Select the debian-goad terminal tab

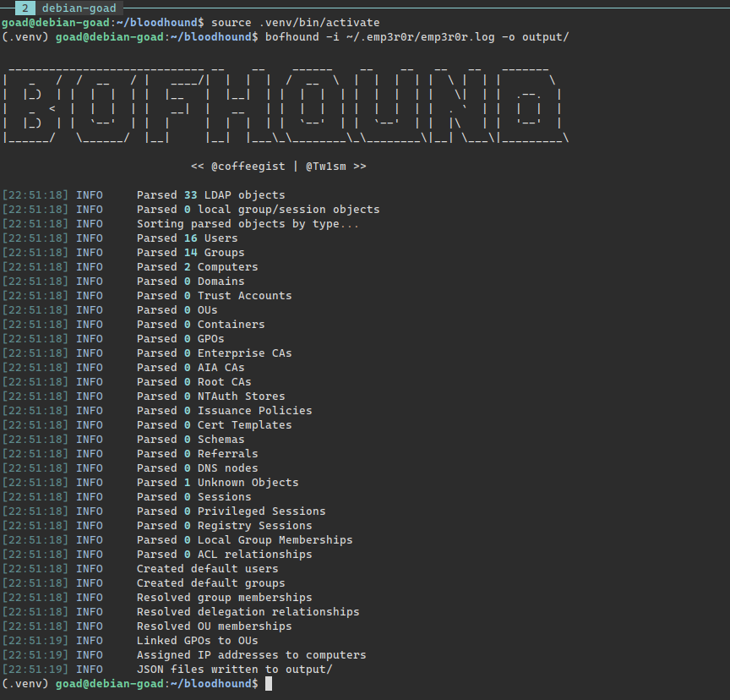click(x=79, y=8)
